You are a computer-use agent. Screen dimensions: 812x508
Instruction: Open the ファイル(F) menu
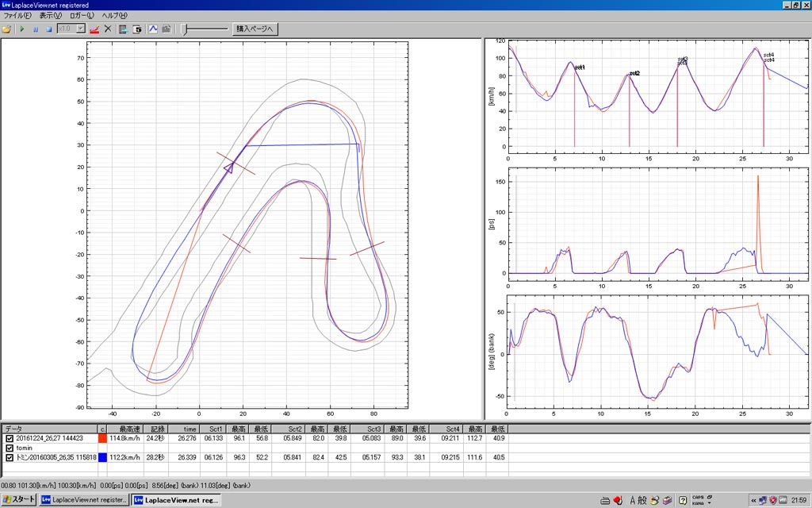click(x=18, y=16)
